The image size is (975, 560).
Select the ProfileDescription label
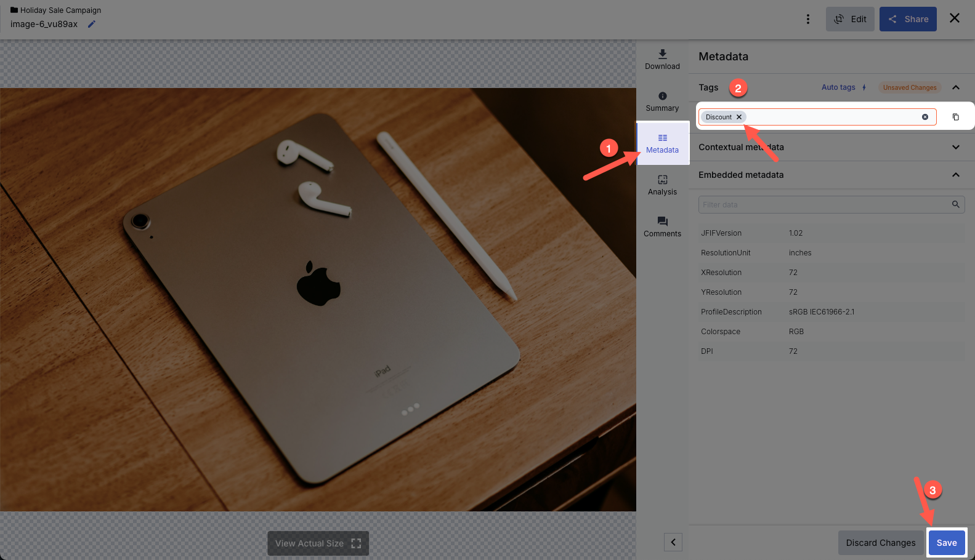pos(731,312)
